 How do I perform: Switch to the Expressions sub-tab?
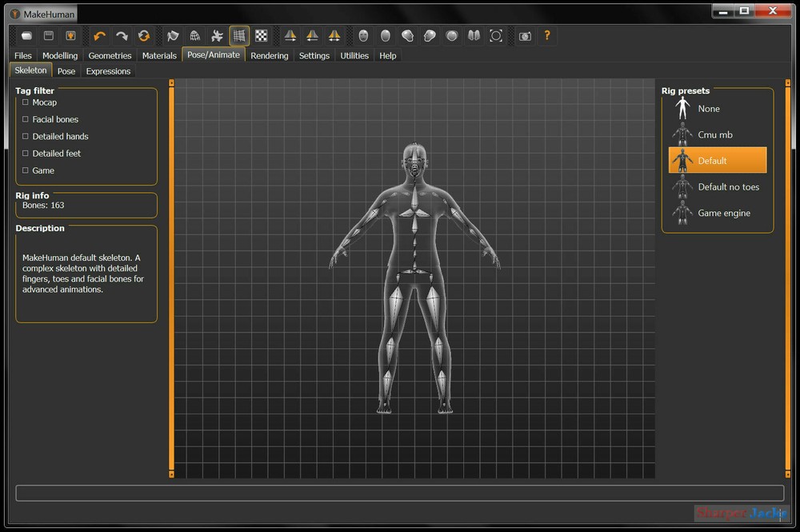108,71
